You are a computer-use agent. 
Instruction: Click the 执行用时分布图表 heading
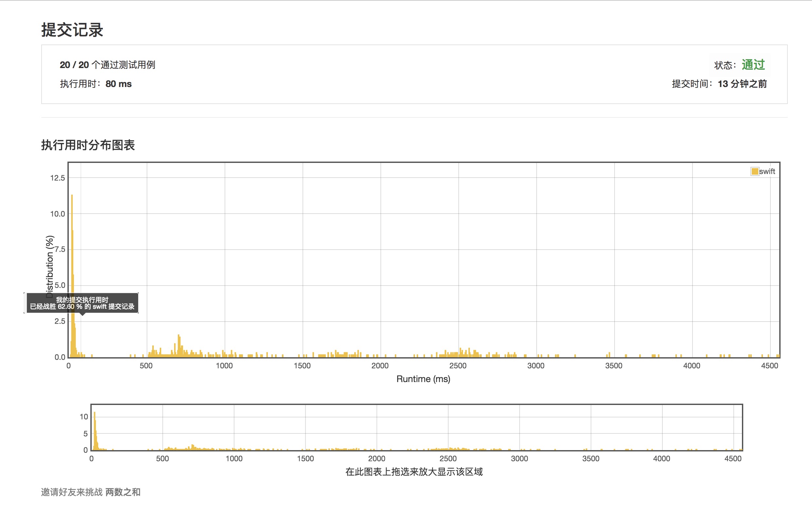click(x=88, y=145)
